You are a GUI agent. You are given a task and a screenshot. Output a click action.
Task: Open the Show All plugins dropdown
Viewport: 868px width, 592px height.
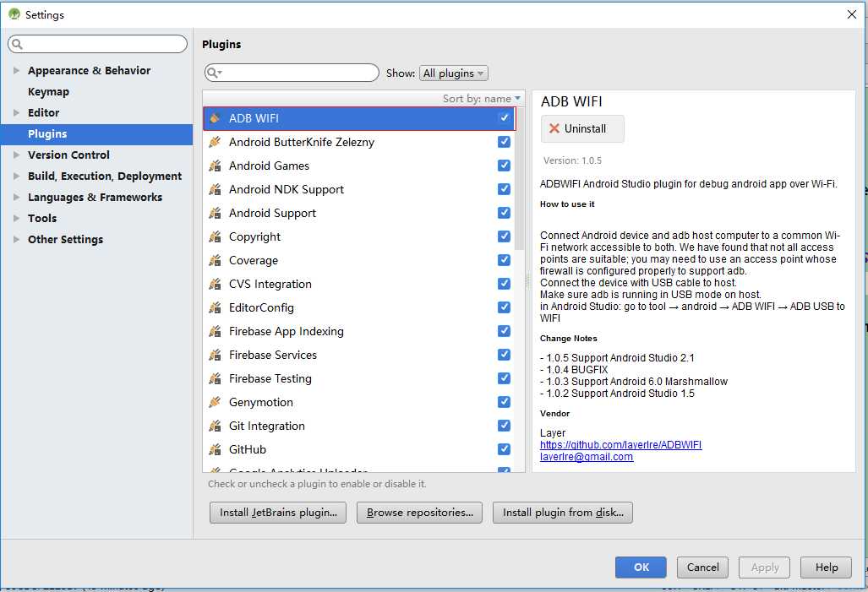(x=453, y=73)
